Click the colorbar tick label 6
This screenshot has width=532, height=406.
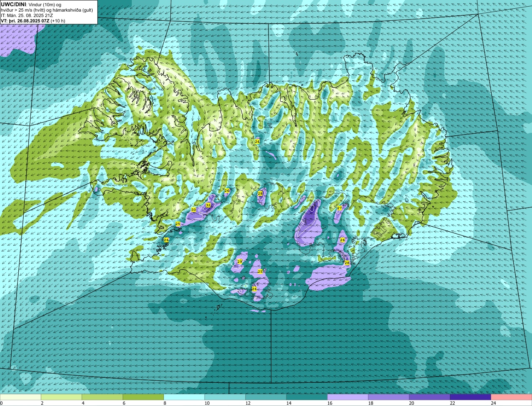coord(124,403)
